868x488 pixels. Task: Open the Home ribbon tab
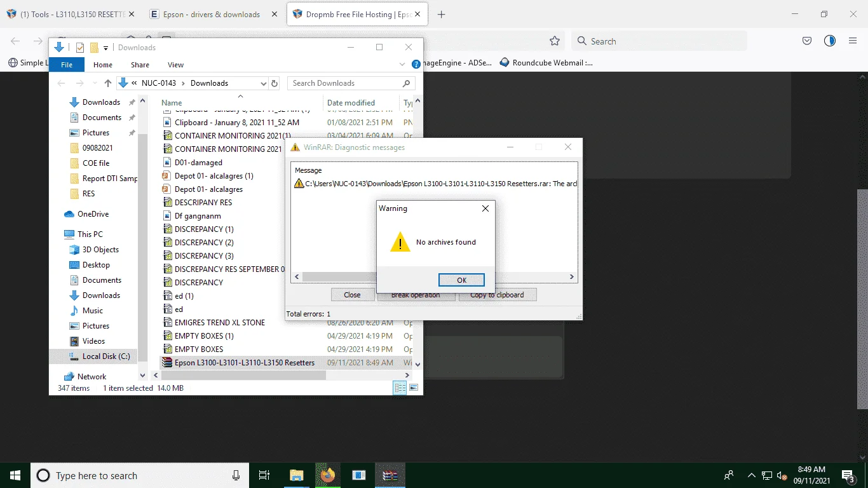click(103, 65)
